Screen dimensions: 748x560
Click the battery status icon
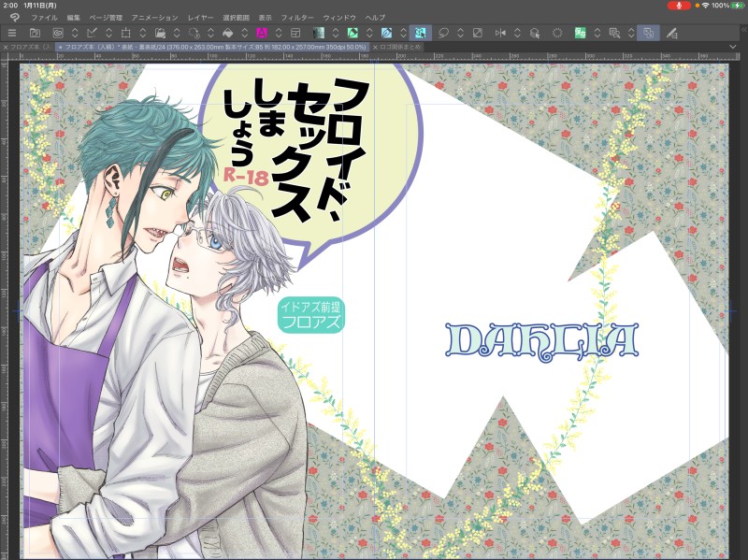click(737, 6)
